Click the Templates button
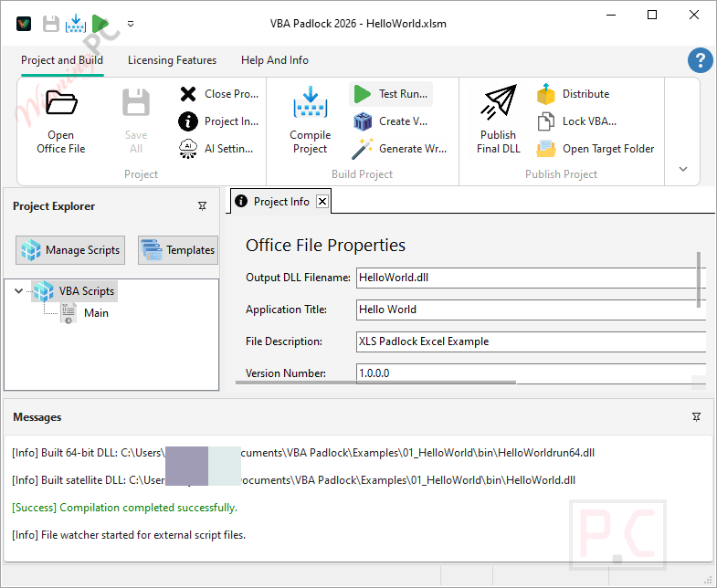 point(178,250)
